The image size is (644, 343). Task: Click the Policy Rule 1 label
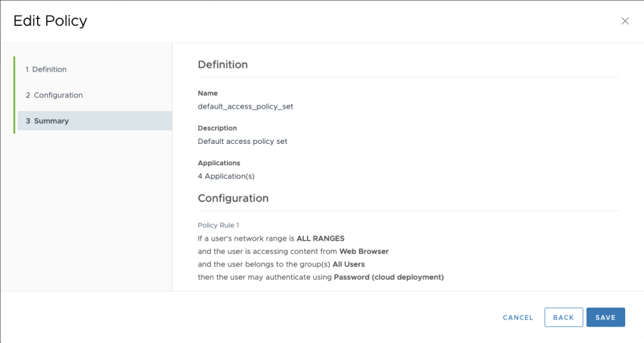point(218,225)
